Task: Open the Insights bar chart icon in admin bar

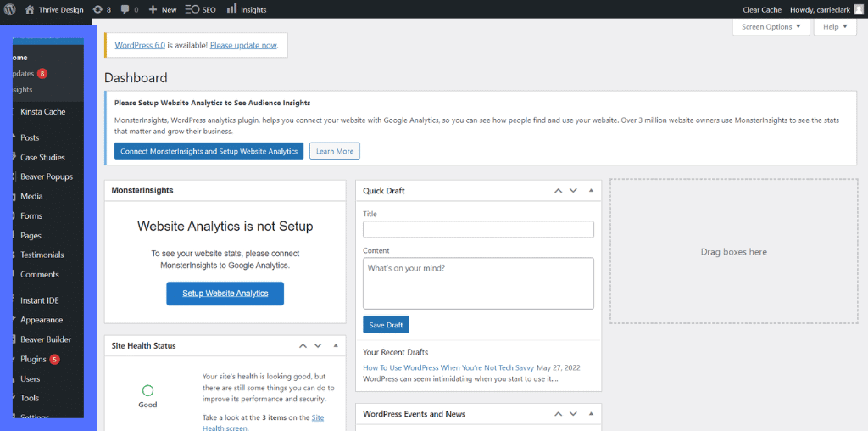Action: coord(232,8)
